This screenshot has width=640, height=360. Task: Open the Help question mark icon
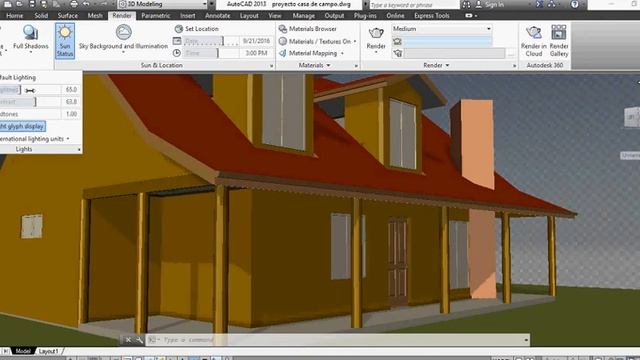pos(575,4)
